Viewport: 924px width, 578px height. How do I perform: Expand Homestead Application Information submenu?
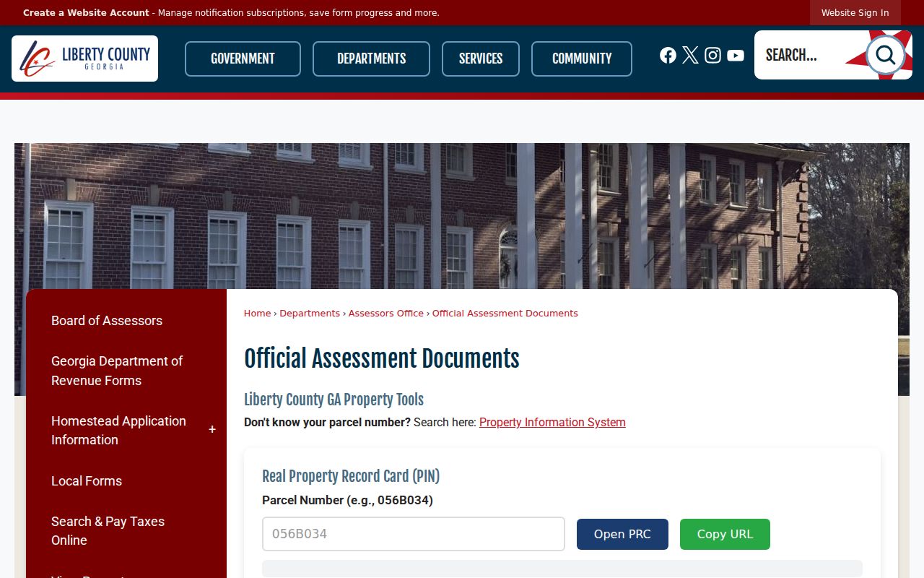212,430
